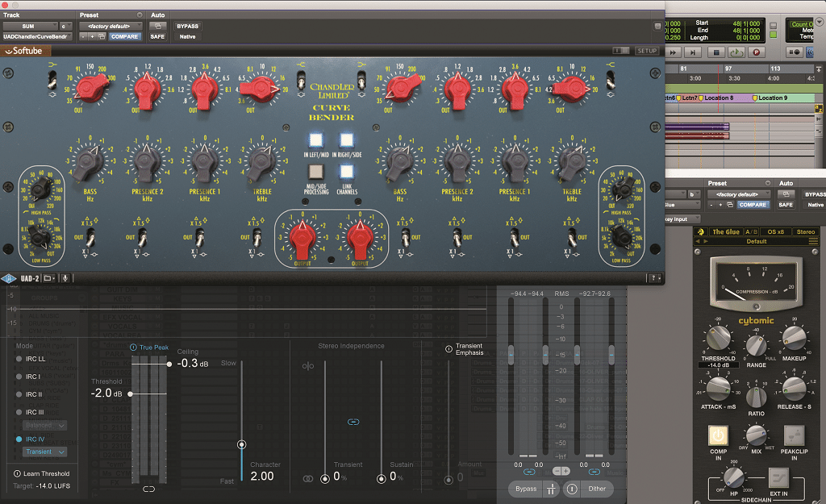Click The Glue ATTACK knob

pyautogui.click(x=718, y=388)
